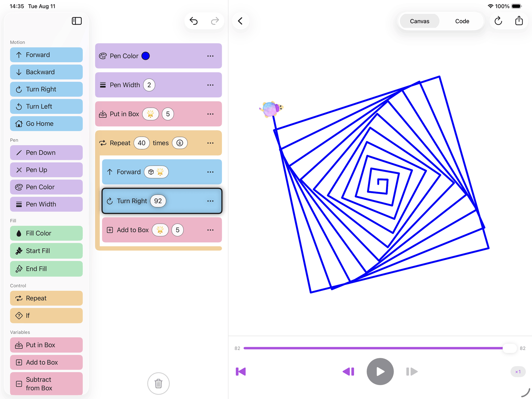Pick Add to Box from Variables palette

pyautogui.click(x=46, y=362)
